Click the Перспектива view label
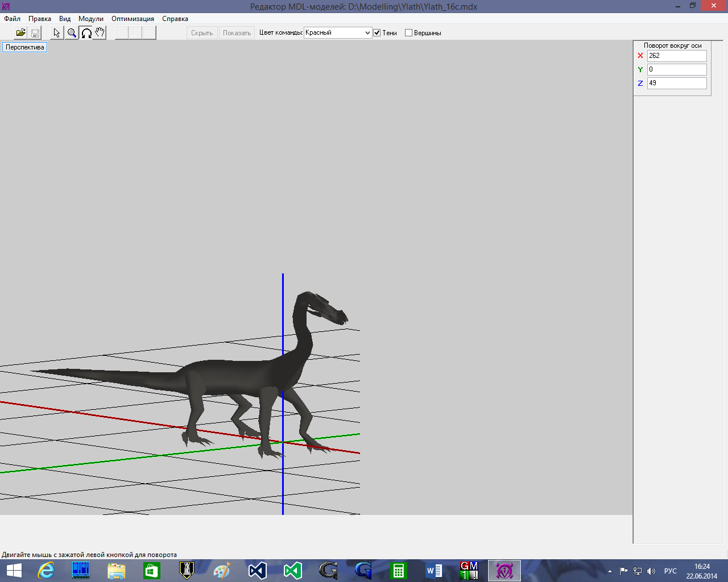Screen dimensions: 728x582 [x=24, y=47]
